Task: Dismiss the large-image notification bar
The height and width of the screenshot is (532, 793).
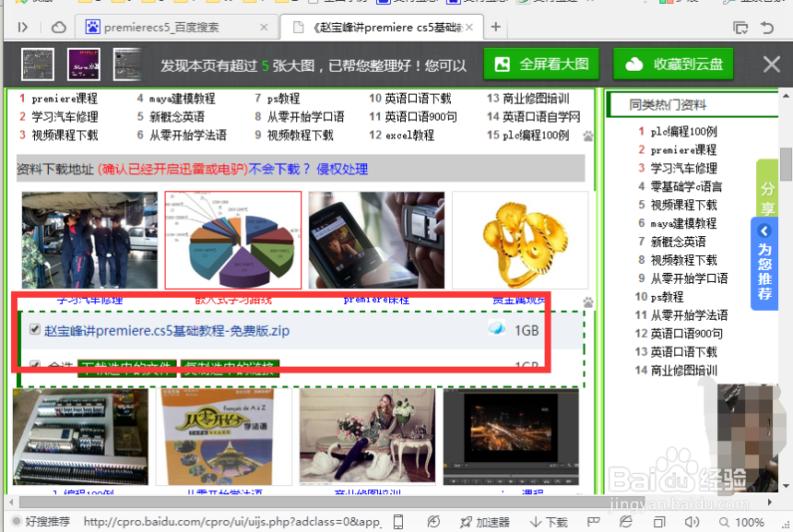Action: [x=771, y=65]
